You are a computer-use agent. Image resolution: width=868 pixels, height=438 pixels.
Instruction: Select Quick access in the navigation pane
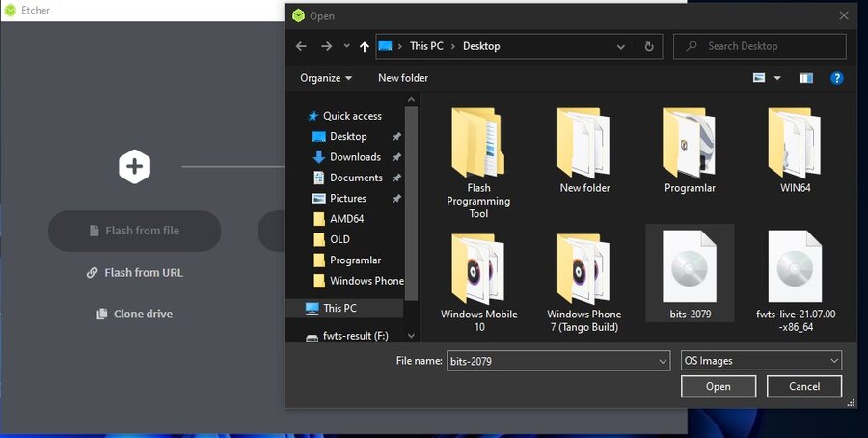[x=344, y=116]
